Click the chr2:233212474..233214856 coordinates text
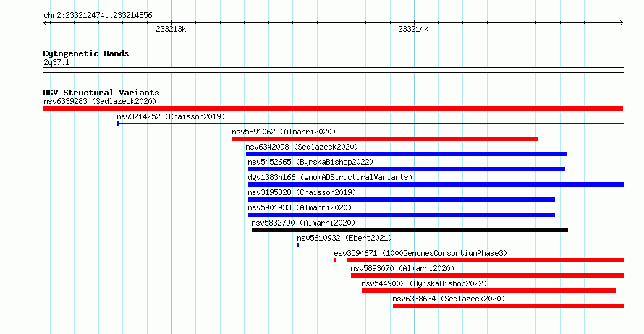This screenshot has height=334, width=644. [x=98, y=16]
